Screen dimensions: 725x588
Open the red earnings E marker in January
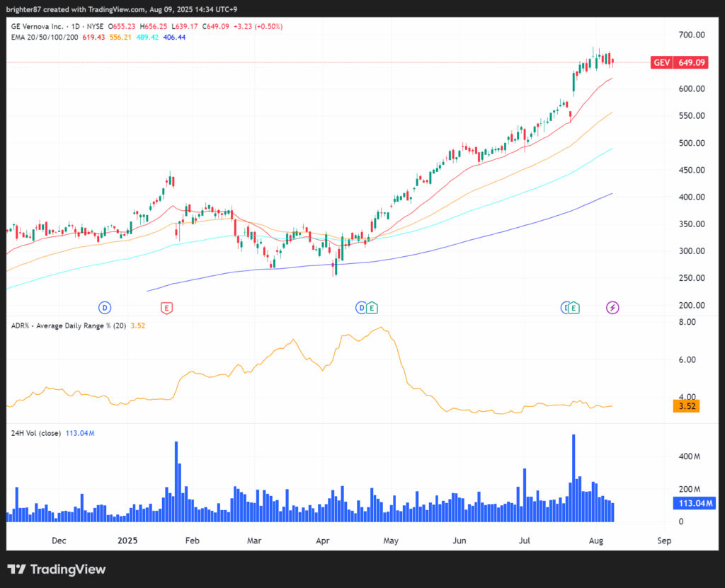(166, 308)
